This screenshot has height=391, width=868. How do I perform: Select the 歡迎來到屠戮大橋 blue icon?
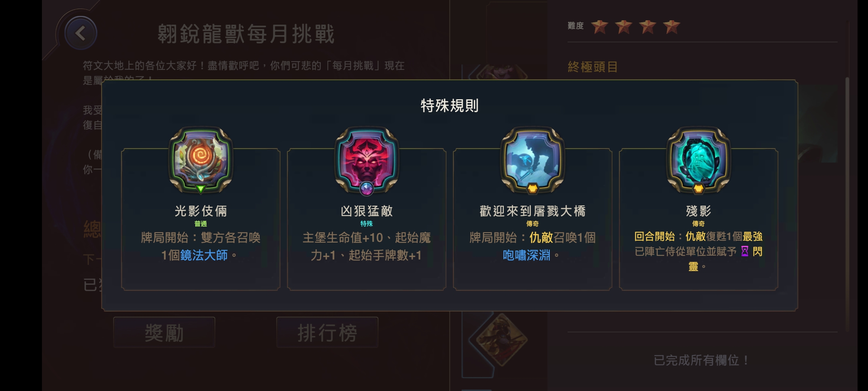tap(533, 159)
